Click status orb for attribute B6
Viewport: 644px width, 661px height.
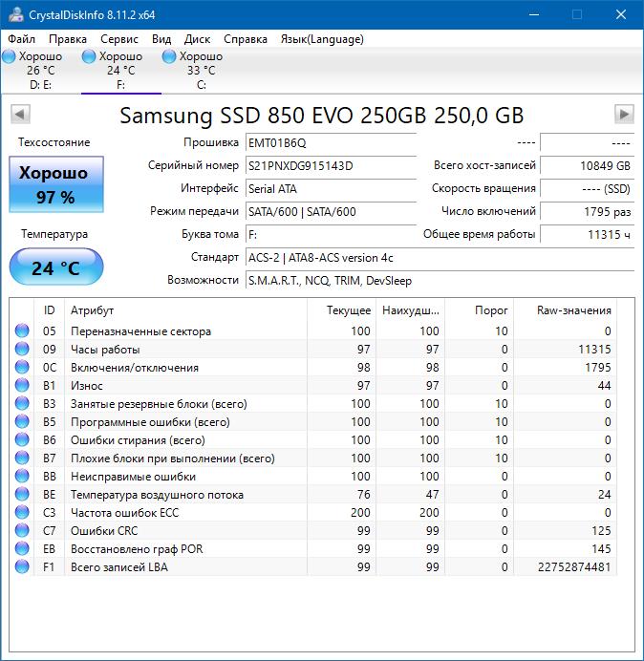click(22, 439)
